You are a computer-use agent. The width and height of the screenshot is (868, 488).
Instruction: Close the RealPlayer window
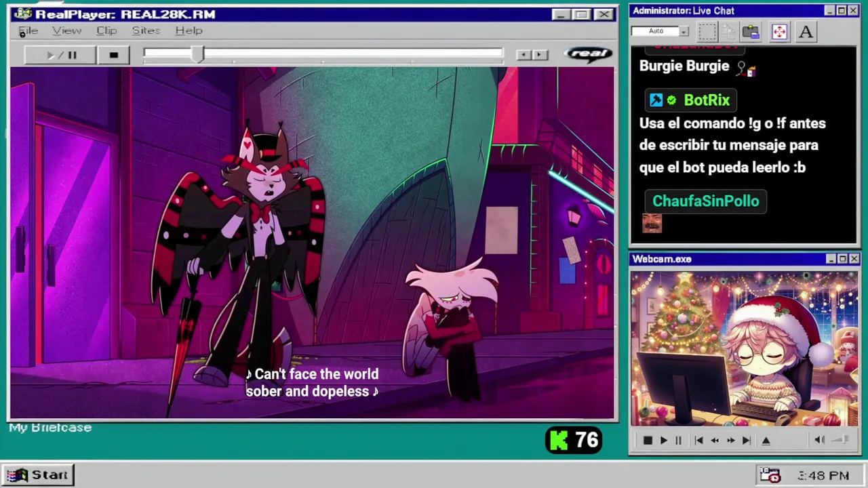(x=604, y=14)
